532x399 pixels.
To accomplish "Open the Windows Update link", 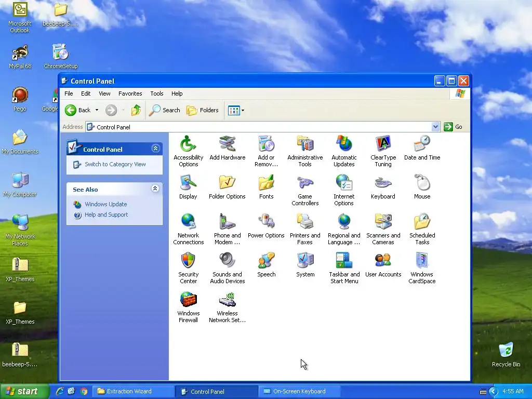I will click(106, 204).
